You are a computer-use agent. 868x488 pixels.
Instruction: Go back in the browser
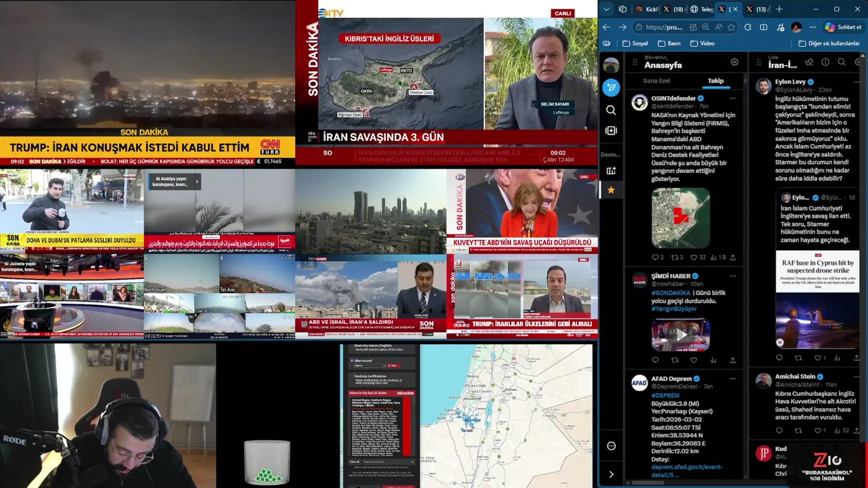click(606, 27)
